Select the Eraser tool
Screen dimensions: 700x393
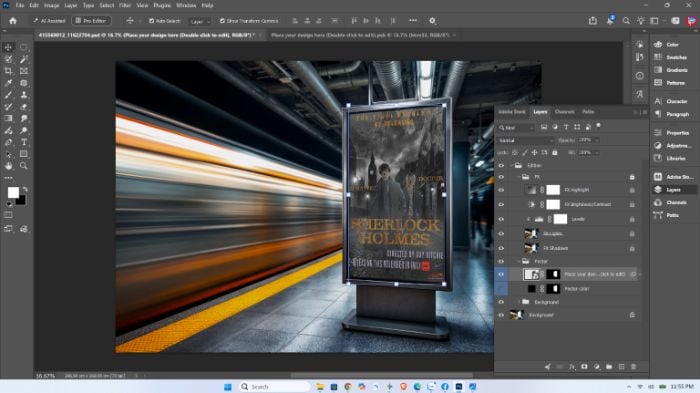(24, 107)
